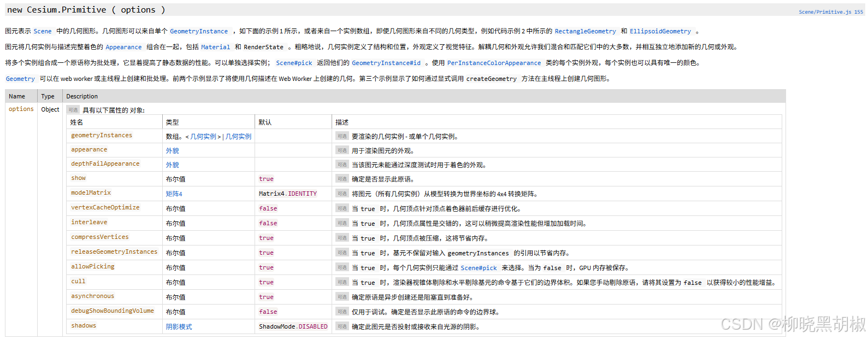Select the show property name
This screenshot has height=339, width=868.
pyautogui.click(x=79, y=178)
